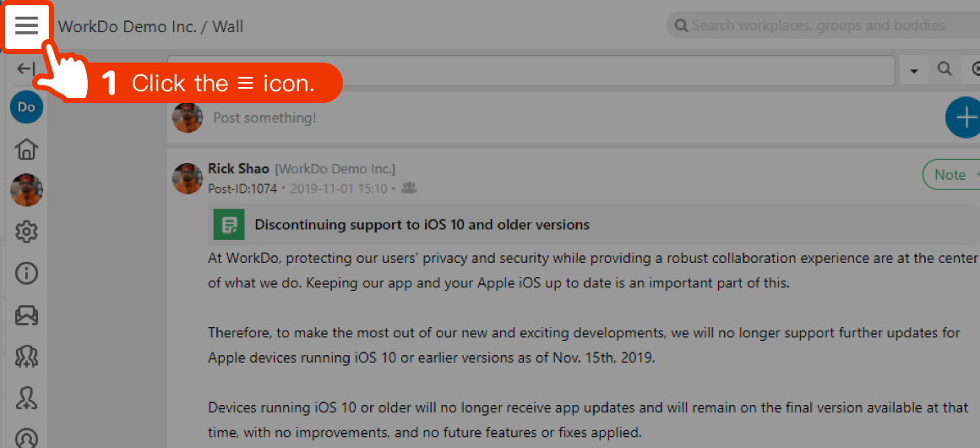The width and height of the screenshot is (980, 448).
Task: Open the Discontinuing support to iOS 10 note
Action: [422, 225]
